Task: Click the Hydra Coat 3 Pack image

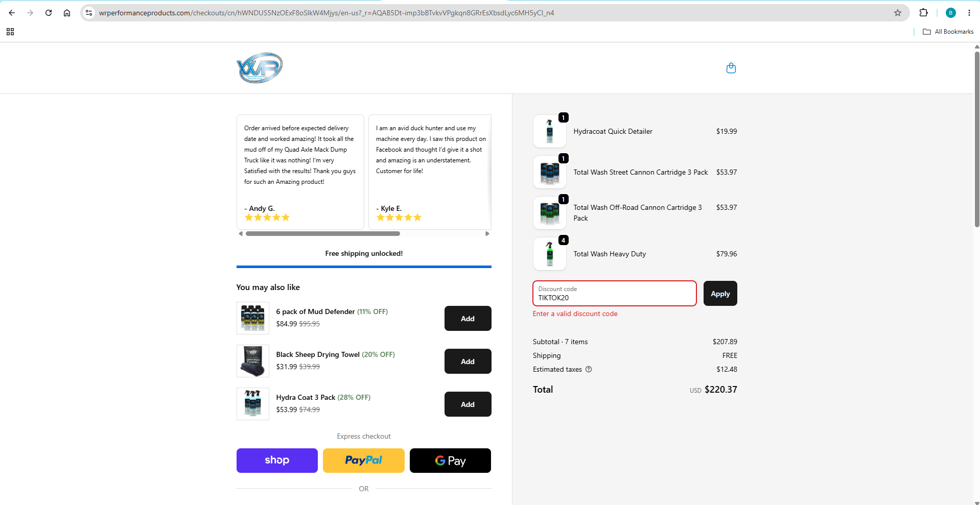Action: (x=253, y=404)
